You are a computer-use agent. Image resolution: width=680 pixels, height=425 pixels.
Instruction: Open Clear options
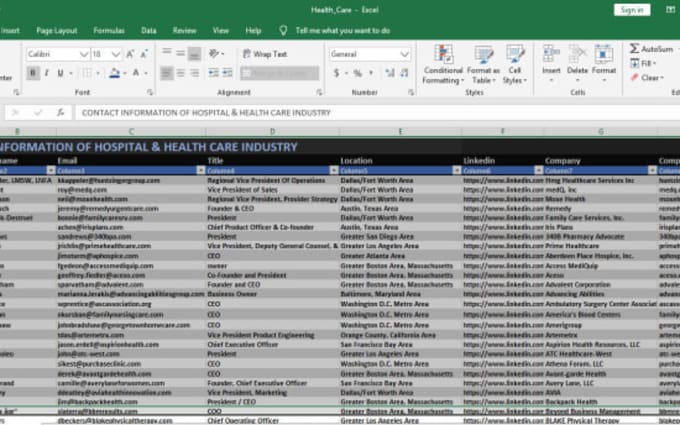[x=647, y=78]
